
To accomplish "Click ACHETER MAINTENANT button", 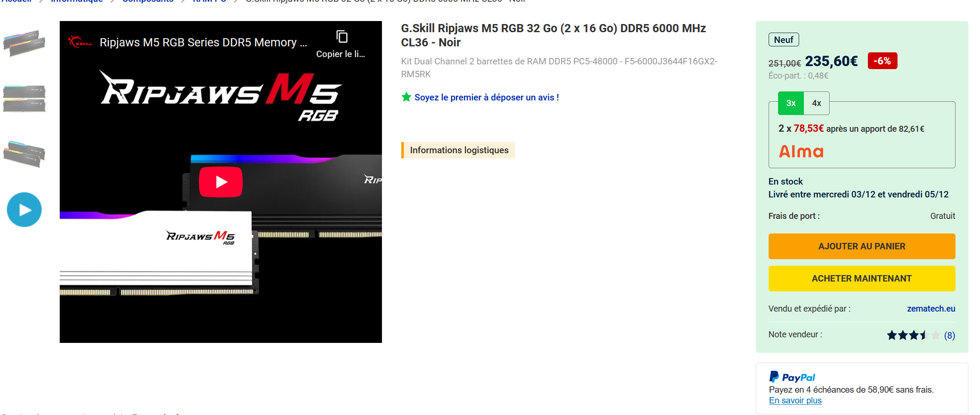I will click(861, 279).
